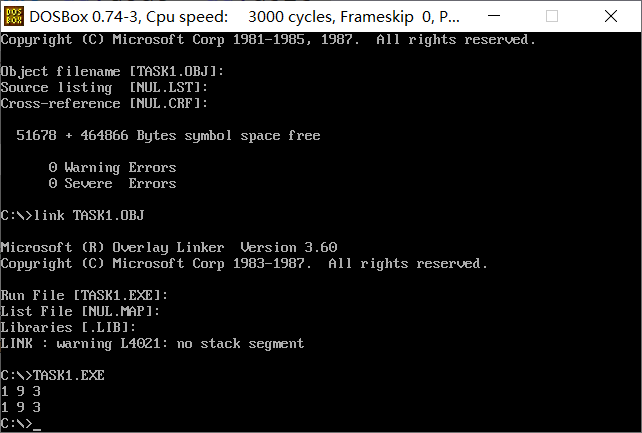Click the 'Libraries [.LIB]' line
The height and width of the screenshot is (433, 642).
pos(68,327)
